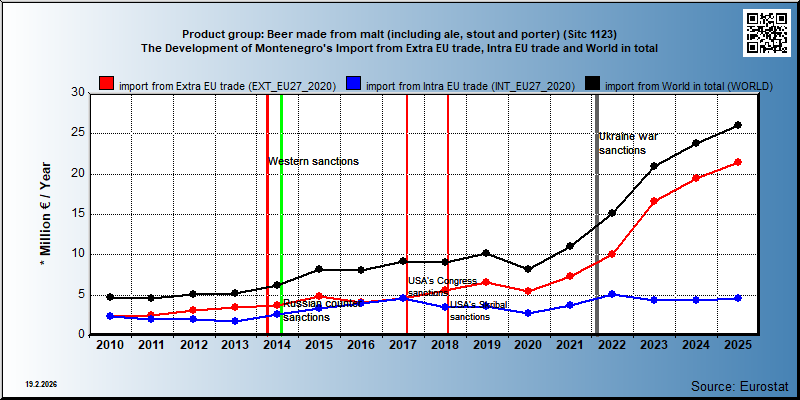Click the red vertical marker line at 2017

[x=407, y=214]
